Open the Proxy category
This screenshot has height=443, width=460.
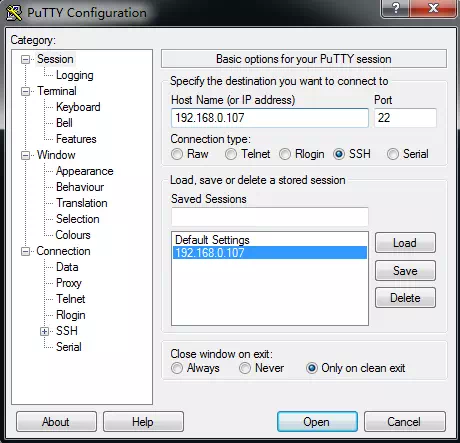point(69,283)
